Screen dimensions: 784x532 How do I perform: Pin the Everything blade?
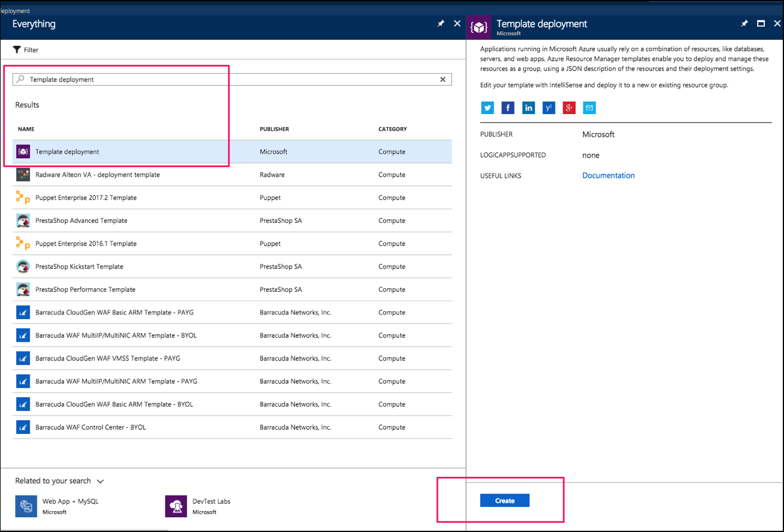[440, 23]
